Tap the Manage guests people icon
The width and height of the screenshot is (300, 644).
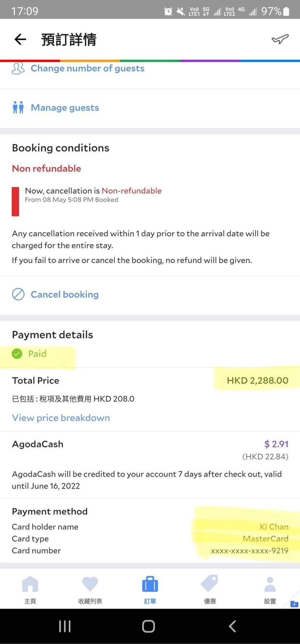point(18,108)
